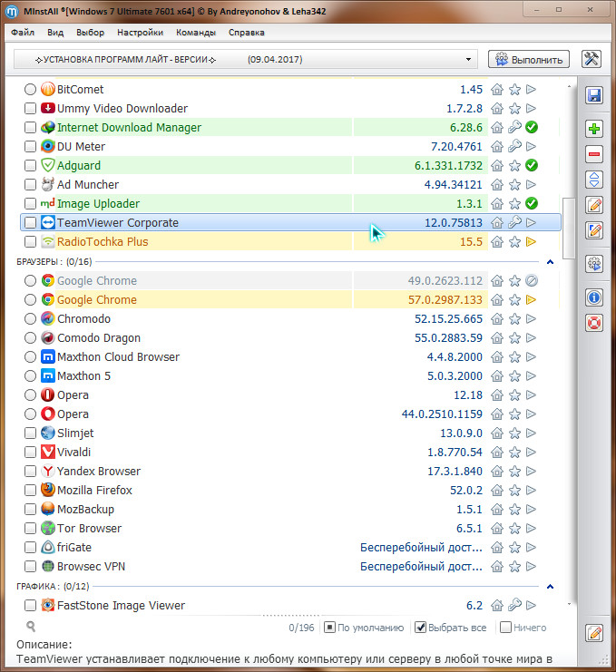Click the green plus add icon
The image size is (616, 672).
point(594,129)
